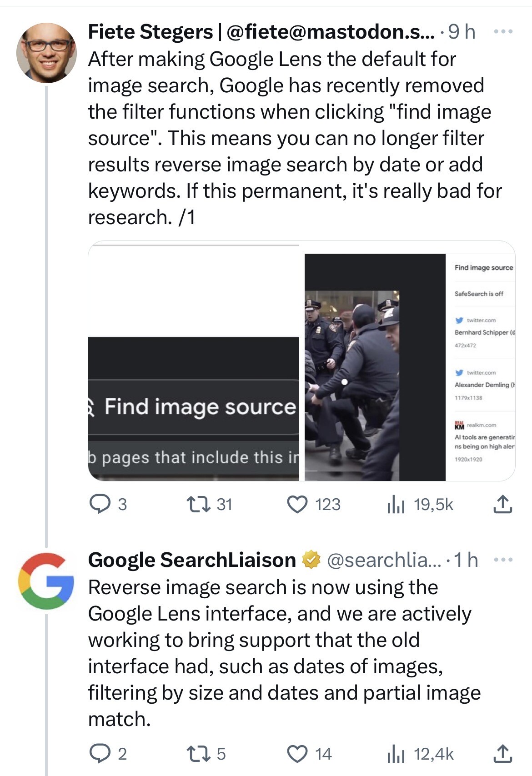The height and width of the screenshot is (776, 532).
Task: Share Fiete Stegers' tweet
Action: pos(503,504)
